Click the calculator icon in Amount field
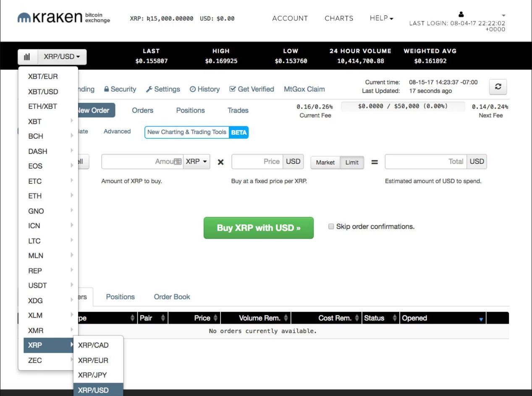532x396 pixels. click(x=178, y=162)
